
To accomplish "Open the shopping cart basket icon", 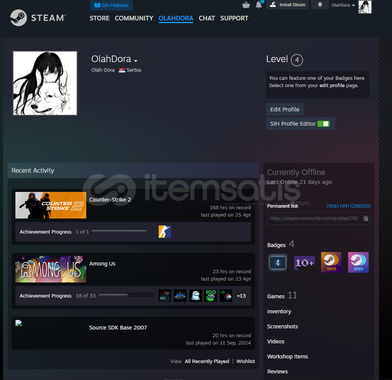I will coord(246,5).
